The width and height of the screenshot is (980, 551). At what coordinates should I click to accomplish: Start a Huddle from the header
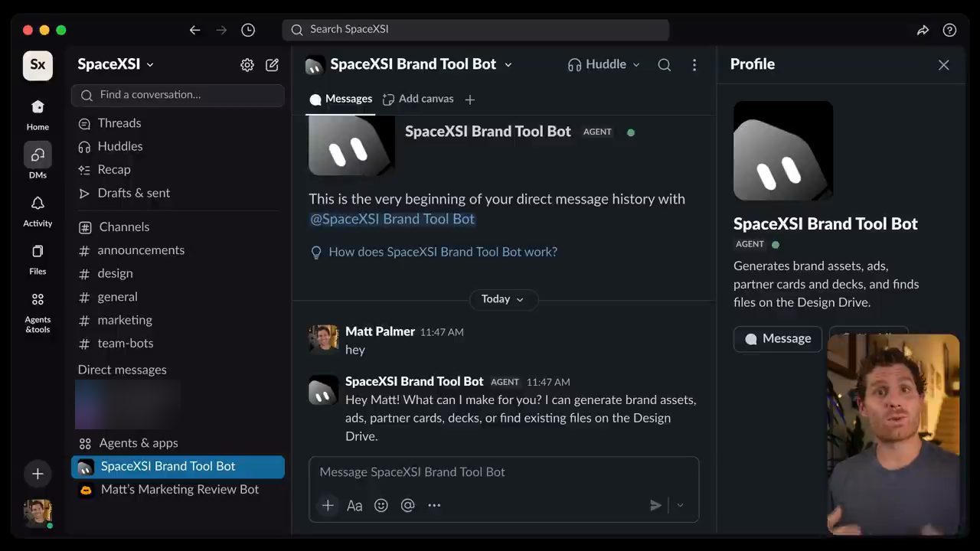(x=597, y=64)
